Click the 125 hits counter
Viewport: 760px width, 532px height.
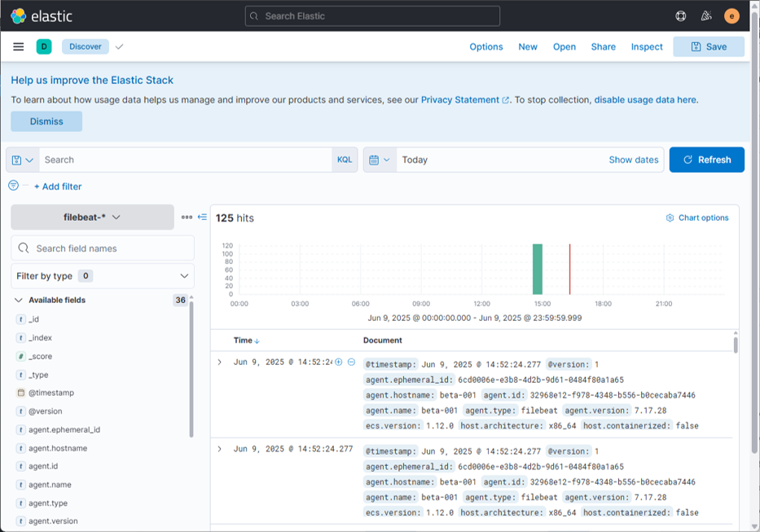235,218
